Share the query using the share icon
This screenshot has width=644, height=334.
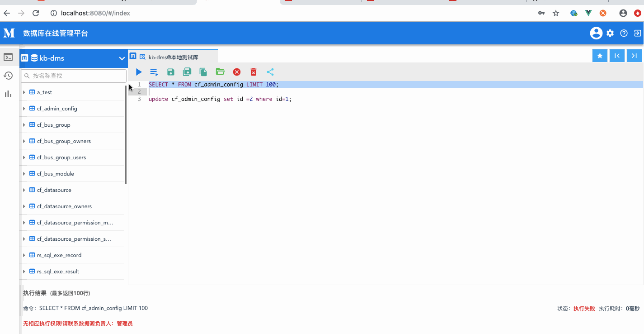click(270, 72)
